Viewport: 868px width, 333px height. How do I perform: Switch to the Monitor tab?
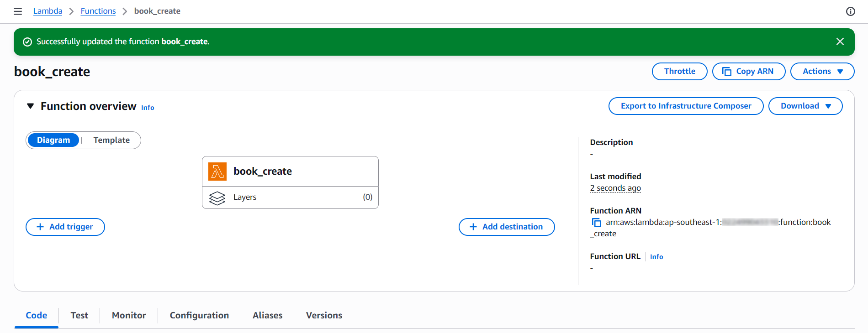tap(129, 315)
